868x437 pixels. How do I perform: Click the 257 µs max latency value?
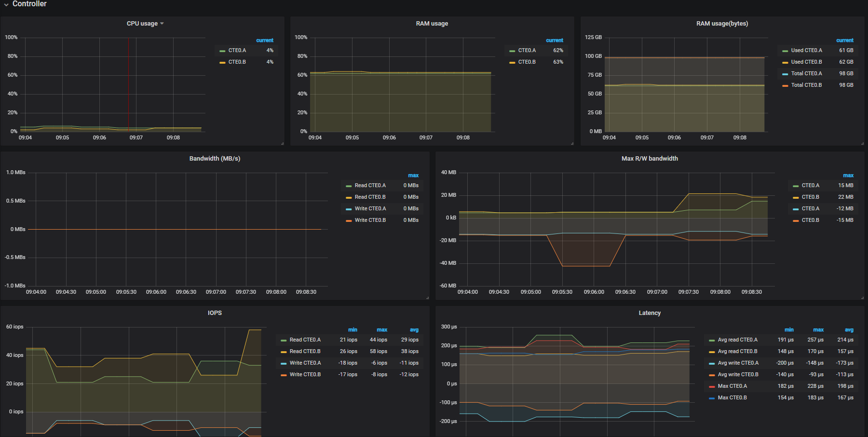tap(815, 340)
